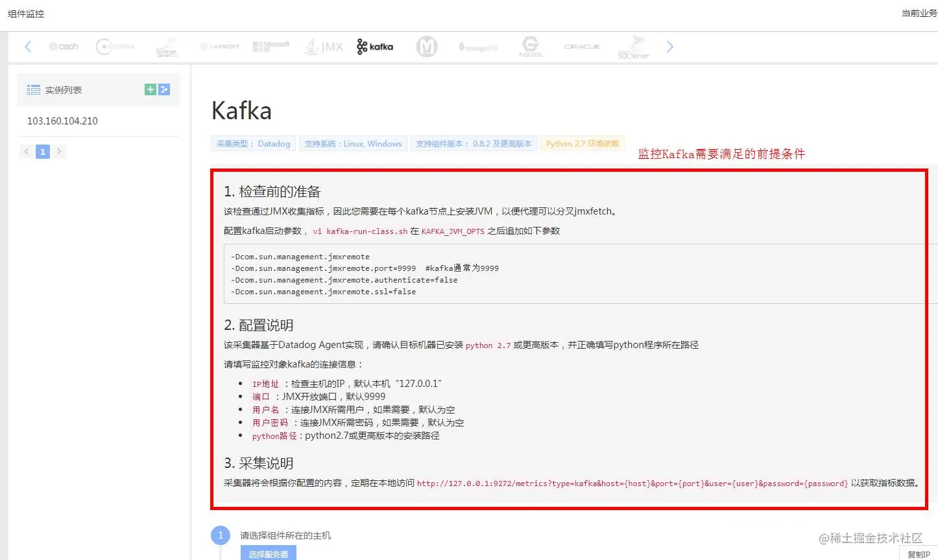The image size is (938, 560).
Task: Select the Oracle component logo
Action: click(582, 47)
